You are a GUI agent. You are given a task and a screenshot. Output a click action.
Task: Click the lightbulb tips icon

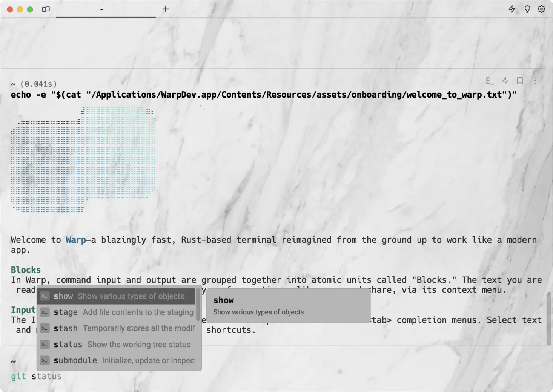[x=527, y=9]
